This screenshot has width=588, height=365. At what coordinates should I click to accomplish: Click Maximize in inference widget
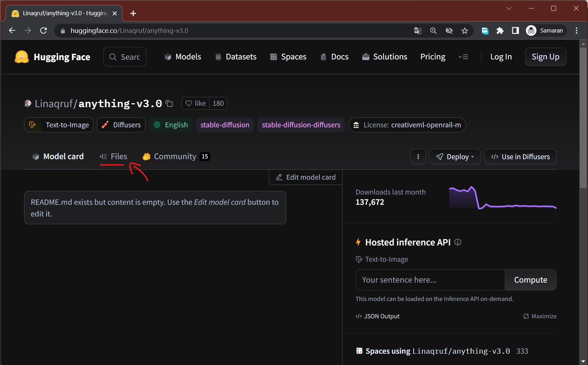pyautogui.click(x=540, y=316)
